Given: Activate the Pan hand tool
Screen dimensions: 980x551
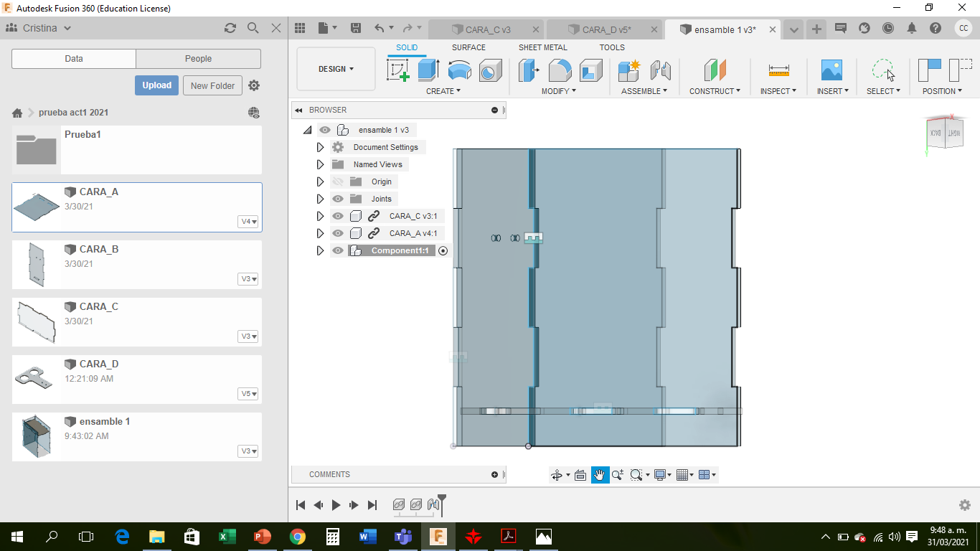Looking at the screenshot, I should [x=600, y=474].
